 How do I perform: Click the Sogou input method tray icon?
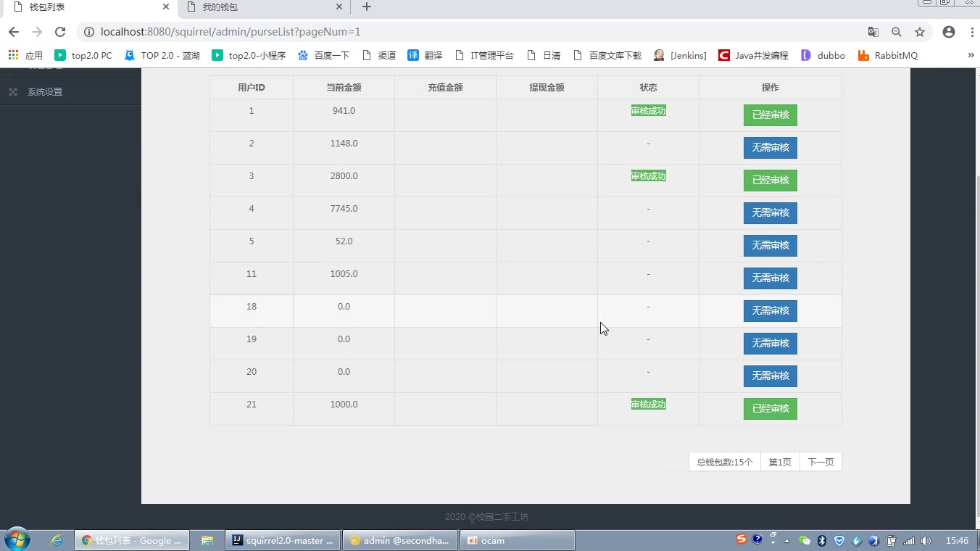[741, 539]
